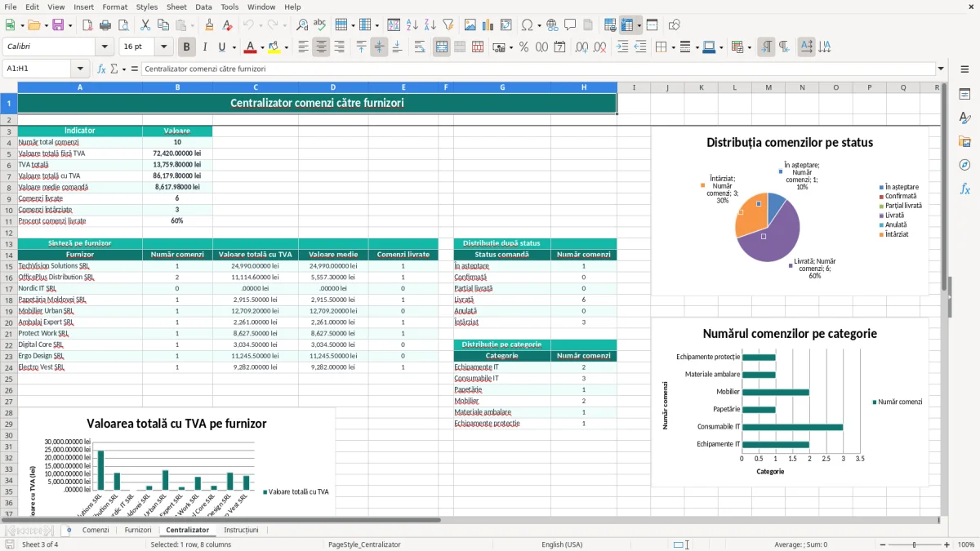Click the Save document icon
The image size is (980, 551).
click(x=58, y=25)
